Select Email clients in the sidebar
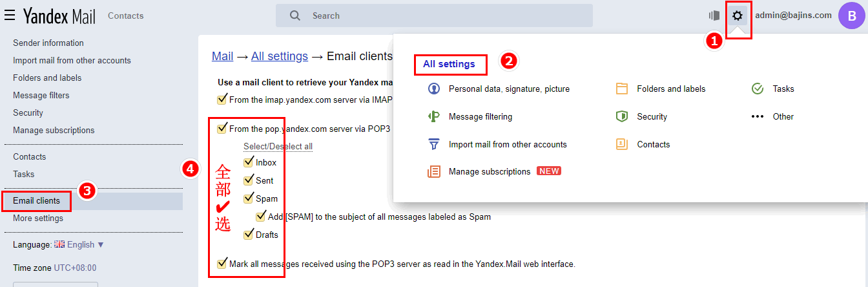The height and width of the screenshot is (287, 868). pos(37,201)
